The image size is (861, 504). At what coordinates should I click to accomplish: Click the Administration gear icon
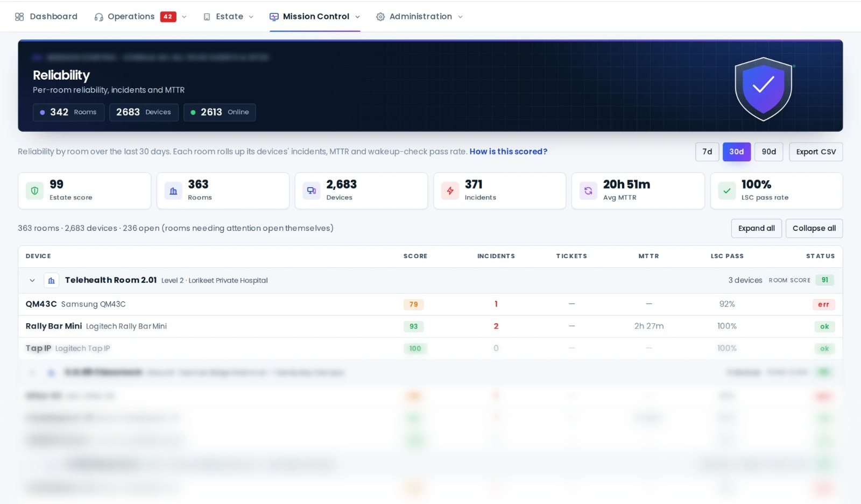[380, 17]
